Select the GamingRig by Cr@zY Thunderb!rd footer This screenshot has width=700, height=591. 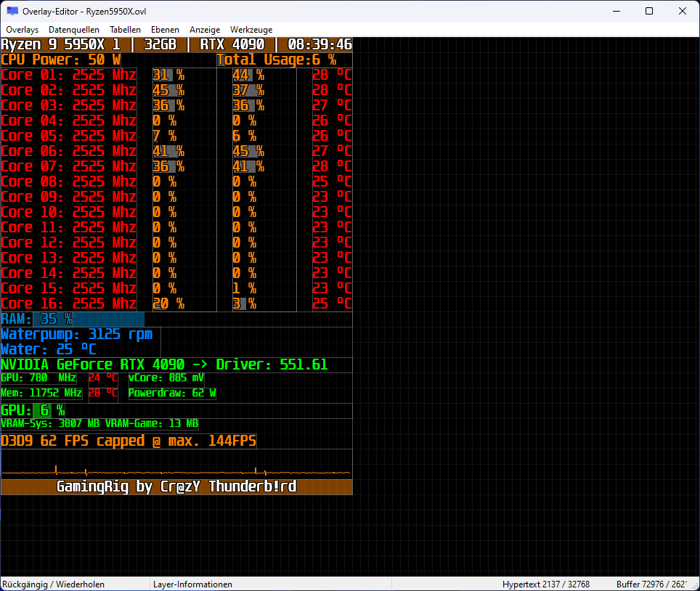coord(176,487)
